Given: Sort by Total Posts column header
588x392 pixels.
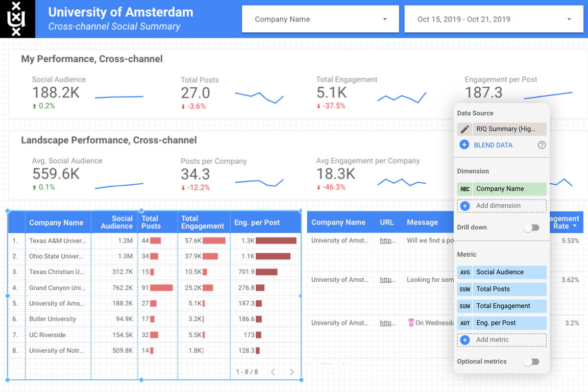Looking at the screenshot, I should [x=151, y=222].
